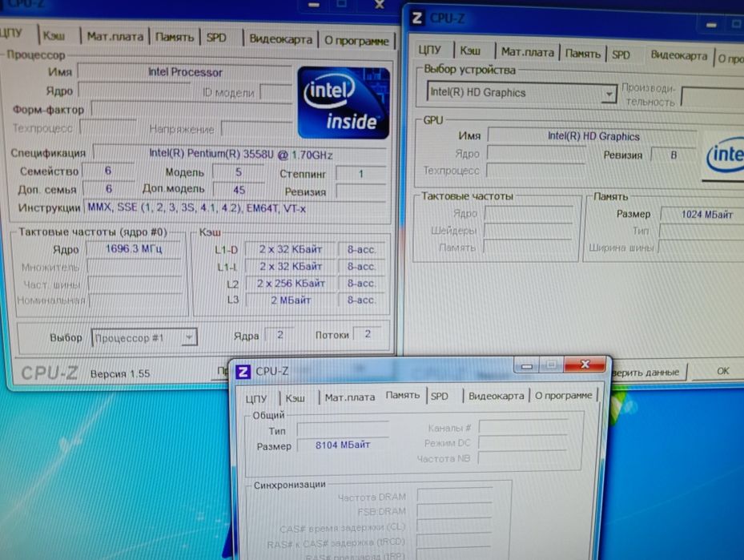Click the Ядра count field
744x560 pixels.
[280, 335]
